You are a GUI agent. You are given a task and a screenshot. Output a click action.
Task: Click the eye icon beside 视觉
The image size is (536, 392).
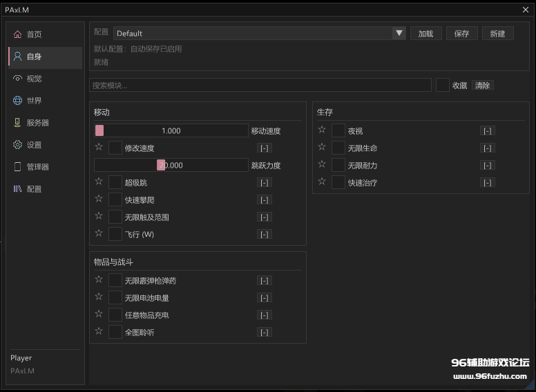[17, 78]
